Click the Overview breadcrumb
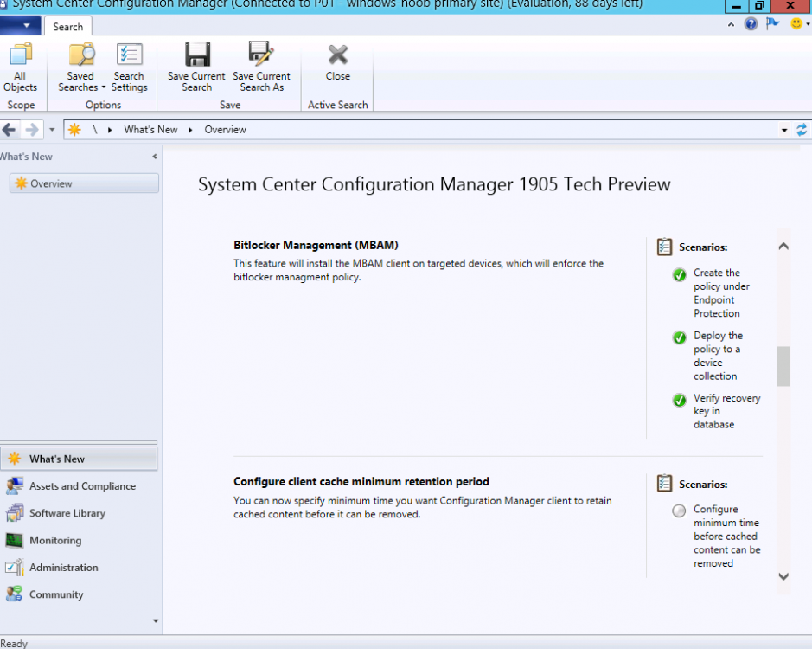812x649 pixels. coord(226,130)
